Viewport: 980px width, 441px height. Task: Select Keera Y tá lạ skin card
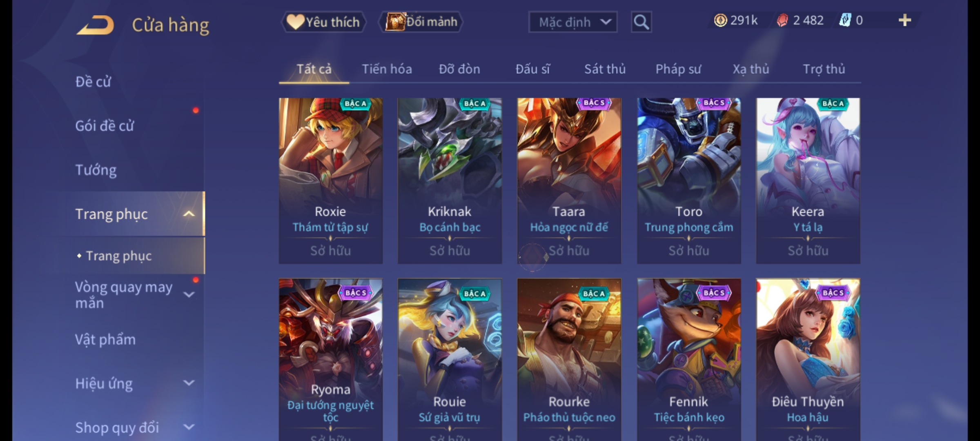tap(808, 181)
